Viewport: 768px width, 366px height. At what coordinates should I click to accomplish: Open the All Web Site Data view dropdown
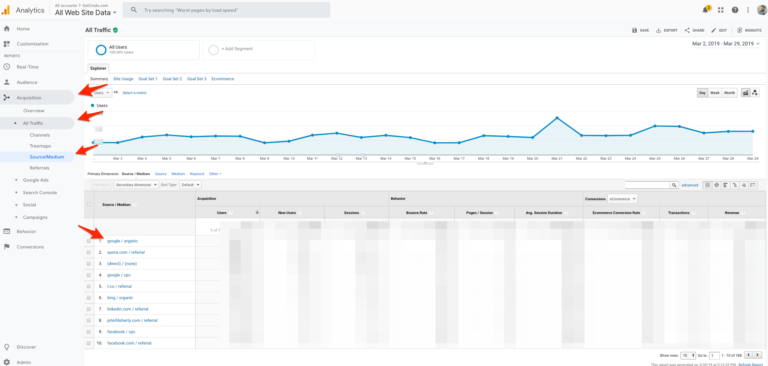[x=86, y=12]
